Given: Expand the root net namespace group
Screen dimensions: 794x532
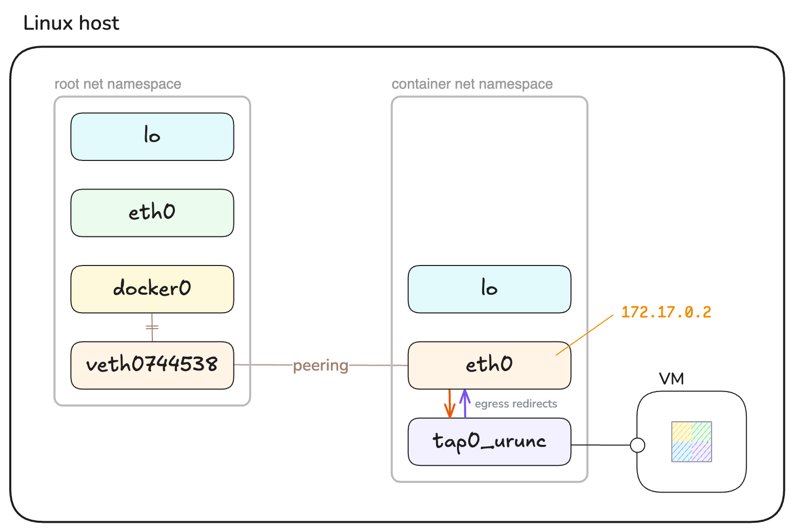Looking at the screenshot, I should [117, 84].
